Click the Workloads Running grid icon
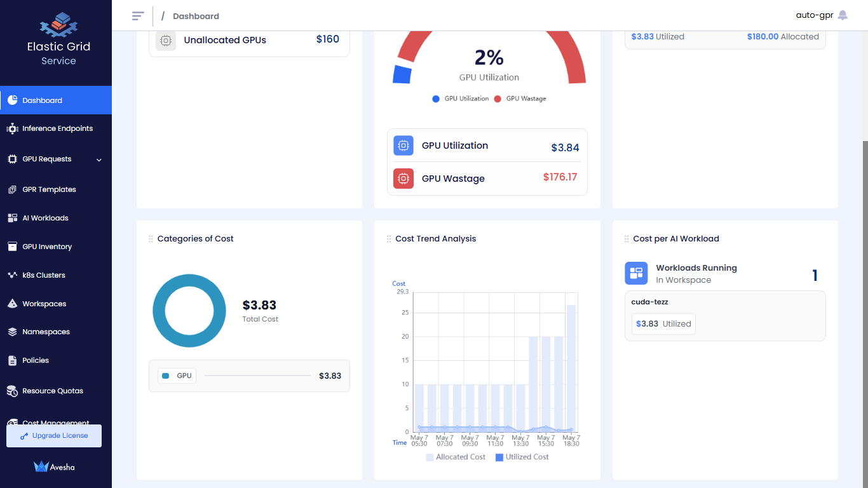This screenshot has height=488, width=868. click(636, 273)
